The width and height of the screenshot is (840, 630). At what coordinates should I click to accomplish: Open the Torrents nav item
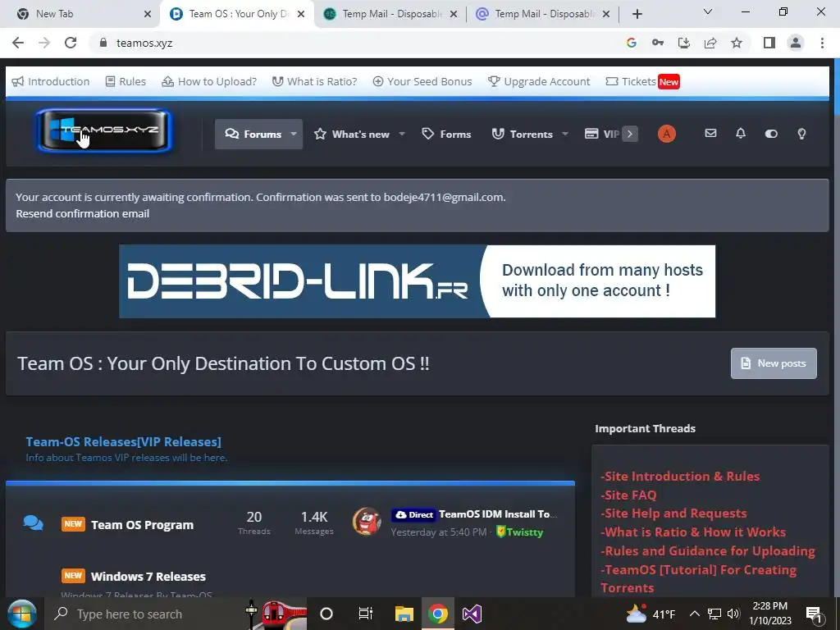coord(523,134)
